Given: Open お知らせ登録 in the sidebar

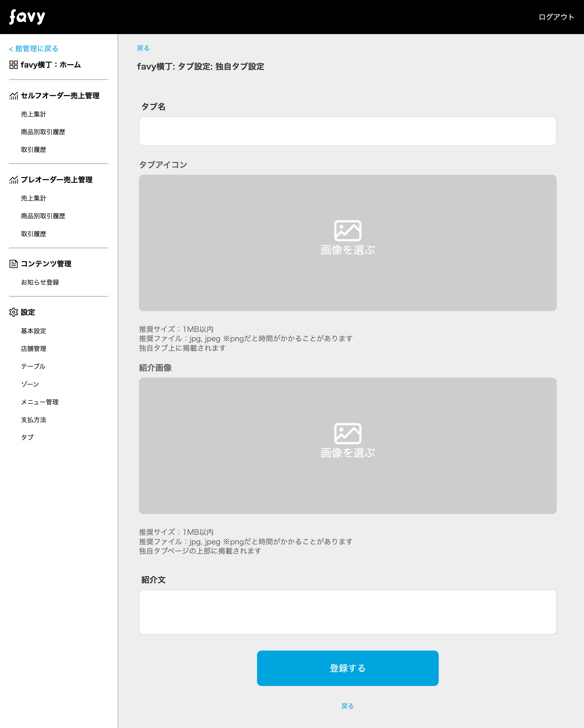Looking at the screenshot, I should 40,282.
